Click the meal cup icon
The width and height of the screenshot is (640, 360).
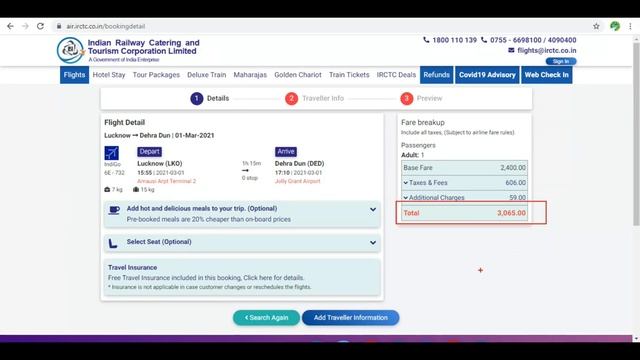tap(114, 210)
